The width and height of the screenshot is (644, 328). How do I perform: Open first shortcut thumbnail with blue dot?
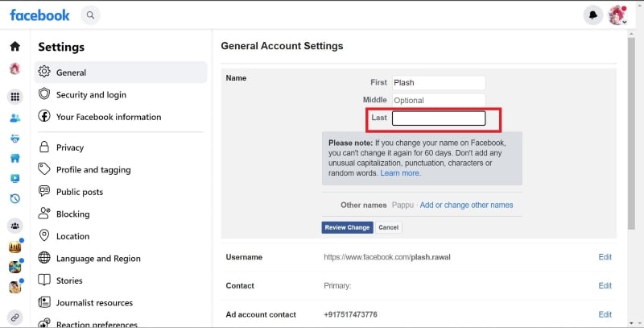[x=15, y=247]
